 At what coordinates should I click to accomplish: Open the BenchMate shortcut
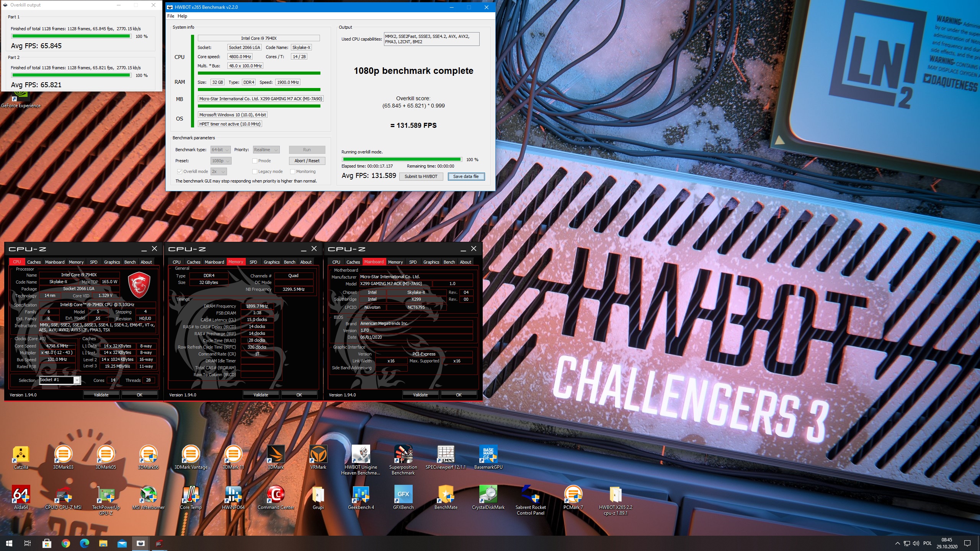(446, 498)
